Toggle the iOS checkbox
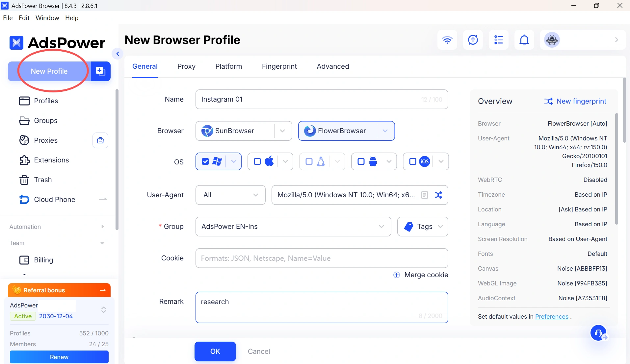Viewport: 630px width, 364px height. 413,161
